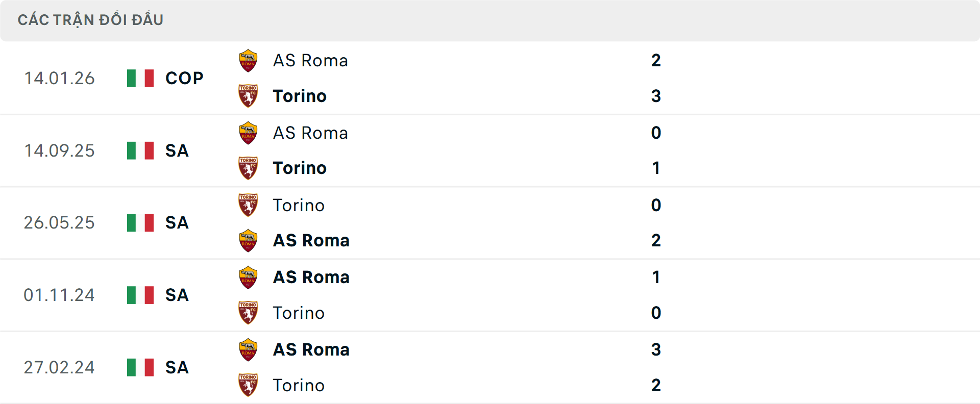Click the SA label in the 27.02.24 row
Viewport: 980px width, 404px height.
tap(177, 367)
